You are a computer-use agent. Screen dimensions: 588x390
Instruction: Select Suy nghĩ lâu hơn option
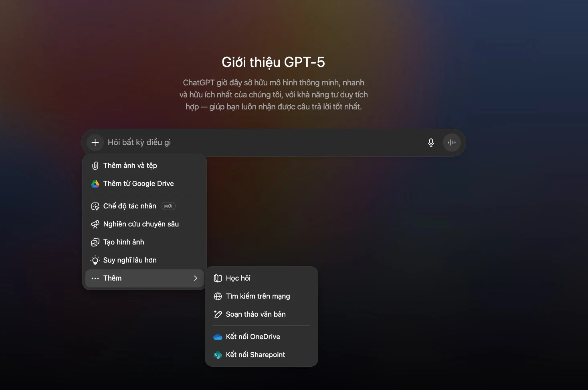pos(144,260)
